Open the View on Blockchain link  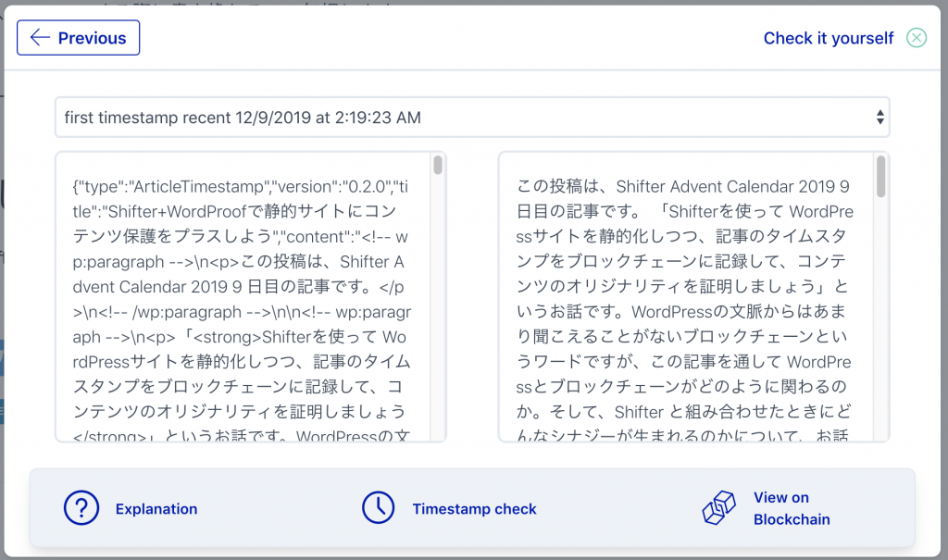click(x=792, y=508)
